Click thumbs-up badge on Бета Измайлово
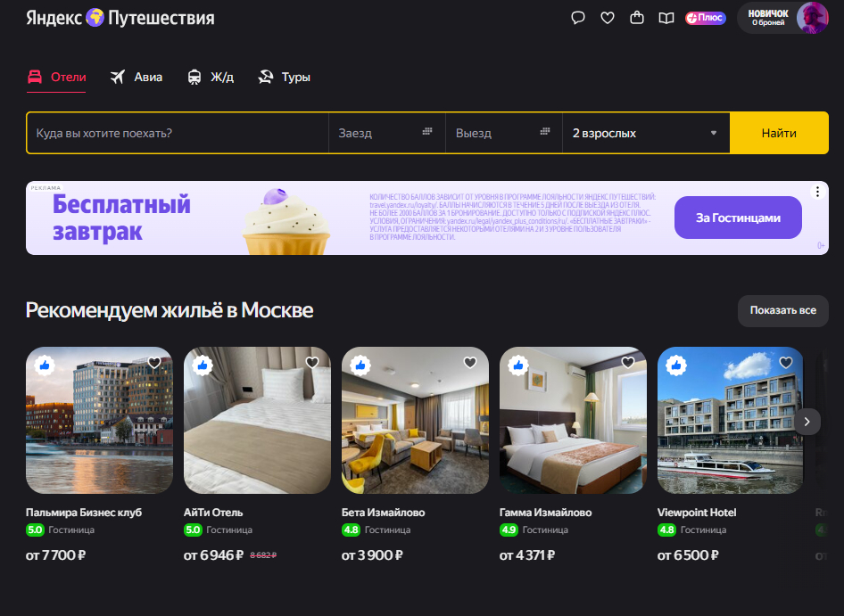The image size is (844, 616). click(x=360, y=365)
